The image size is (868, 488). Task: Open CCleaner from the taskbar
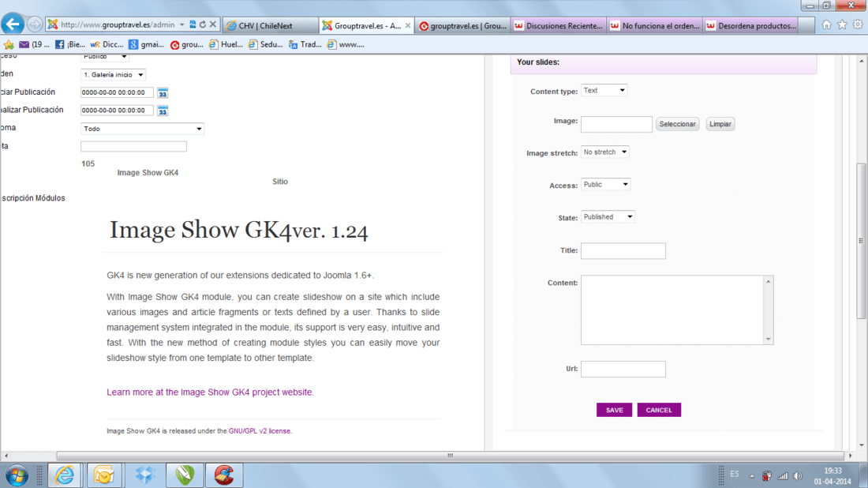[224, 475]
